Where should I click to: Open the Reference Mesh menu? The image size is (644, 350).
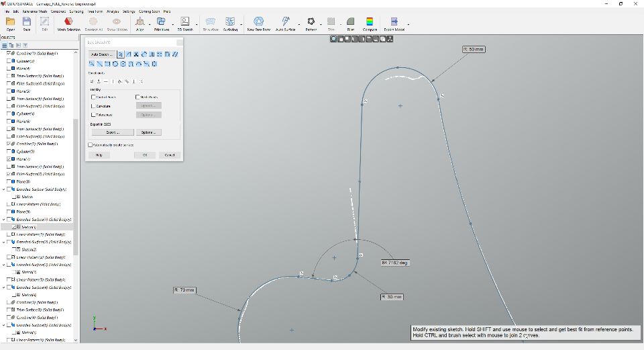coord(34,11)
